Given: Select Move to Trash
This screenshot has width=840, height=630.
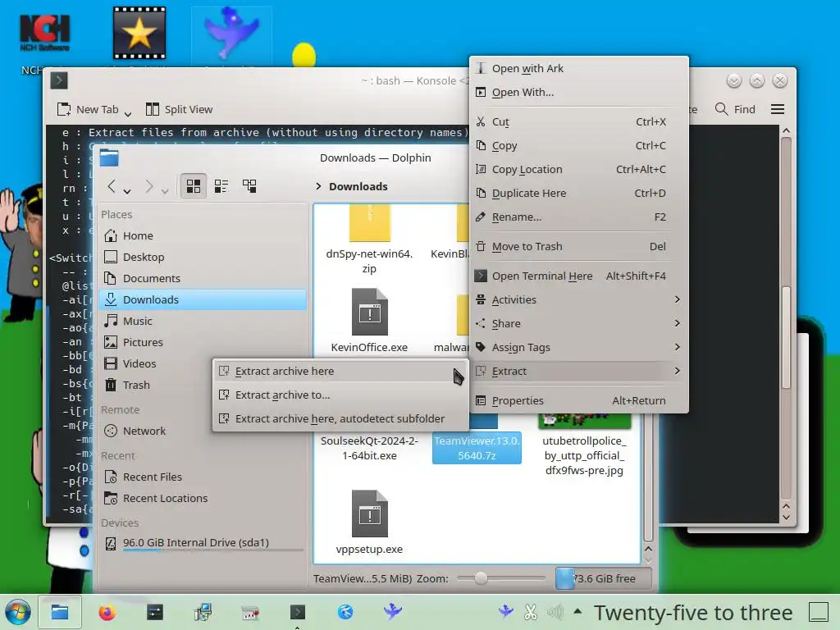Looking at the screenshot, I should (579, 246).
